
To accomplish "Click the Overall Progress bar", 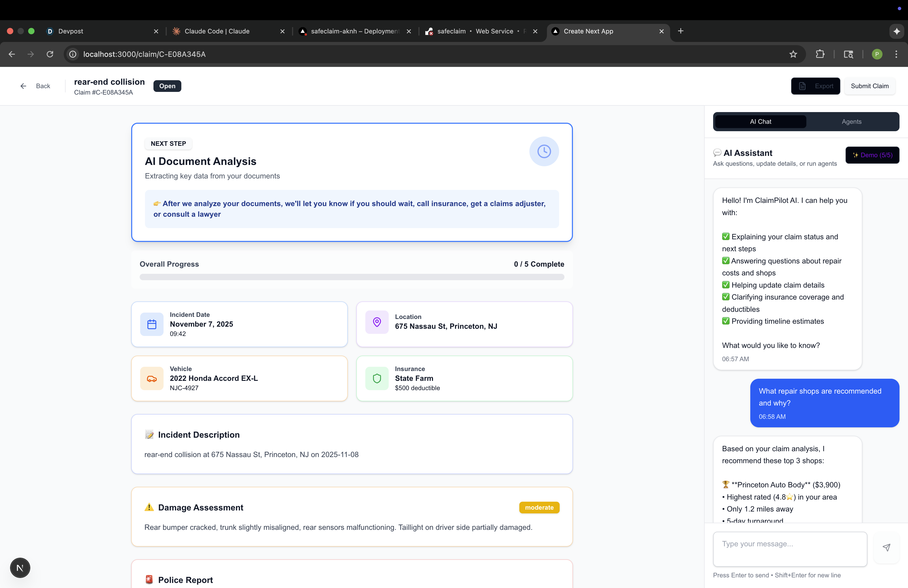I will tap(351, 277).
